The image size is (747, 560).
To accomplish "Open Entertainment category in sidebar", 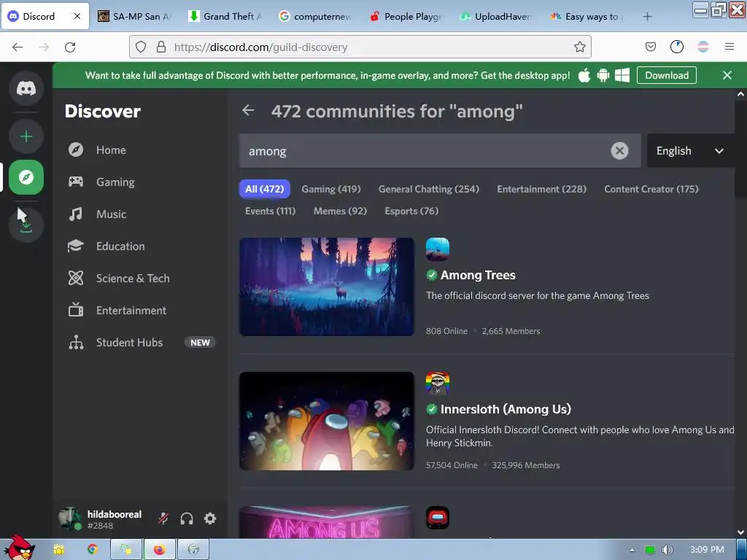I will click(141, 311).
